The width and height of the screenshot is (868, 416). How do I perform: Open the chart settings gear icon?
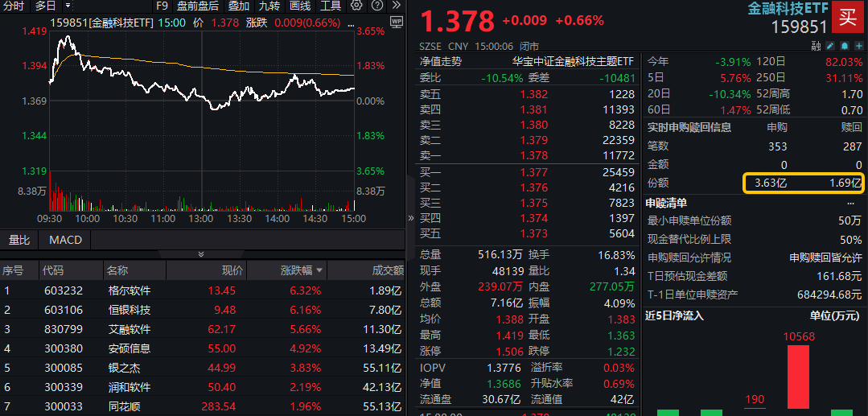tap(356, 6)
